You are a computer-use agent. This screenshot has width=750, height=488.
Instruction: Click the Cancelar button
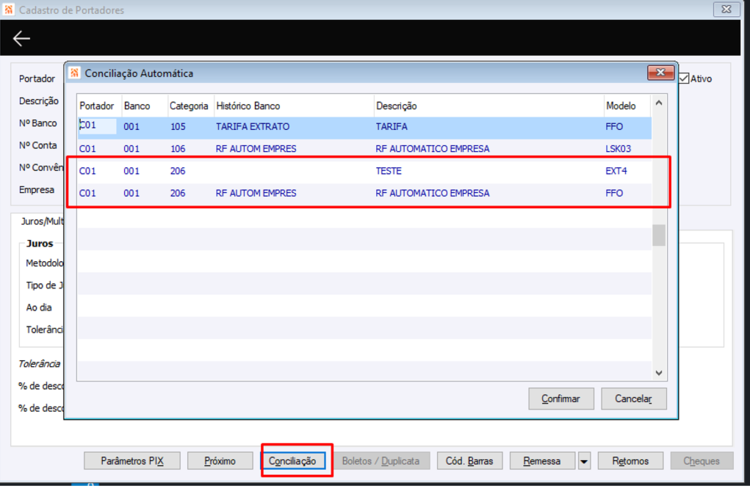point(633,399)
